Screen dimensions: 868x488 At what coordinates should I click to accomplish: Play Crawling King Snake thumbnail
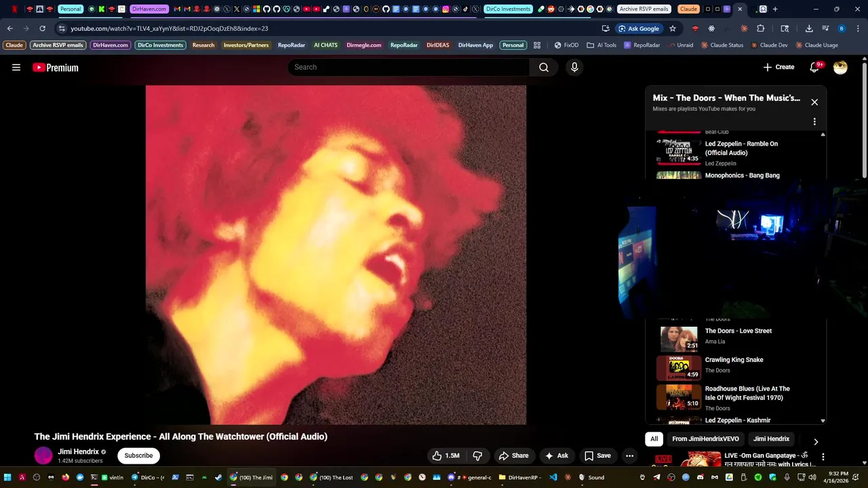click(679, 367)
